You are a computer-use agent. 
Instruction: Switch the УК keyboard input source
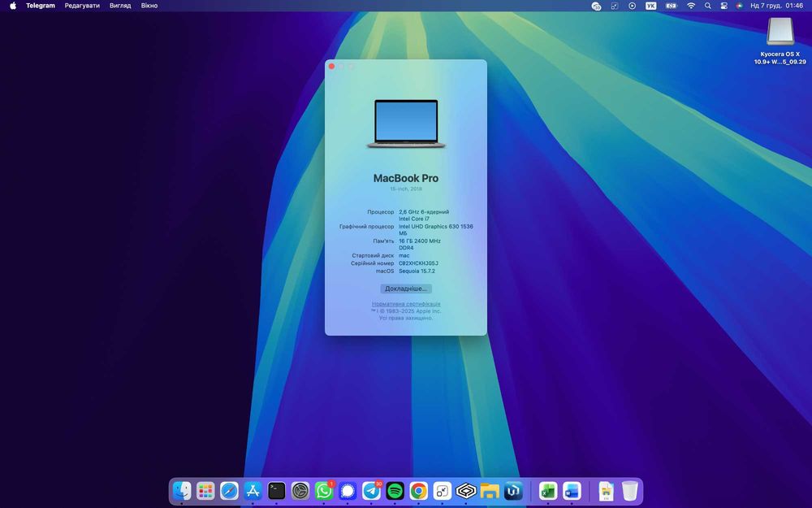pos(651,6)
